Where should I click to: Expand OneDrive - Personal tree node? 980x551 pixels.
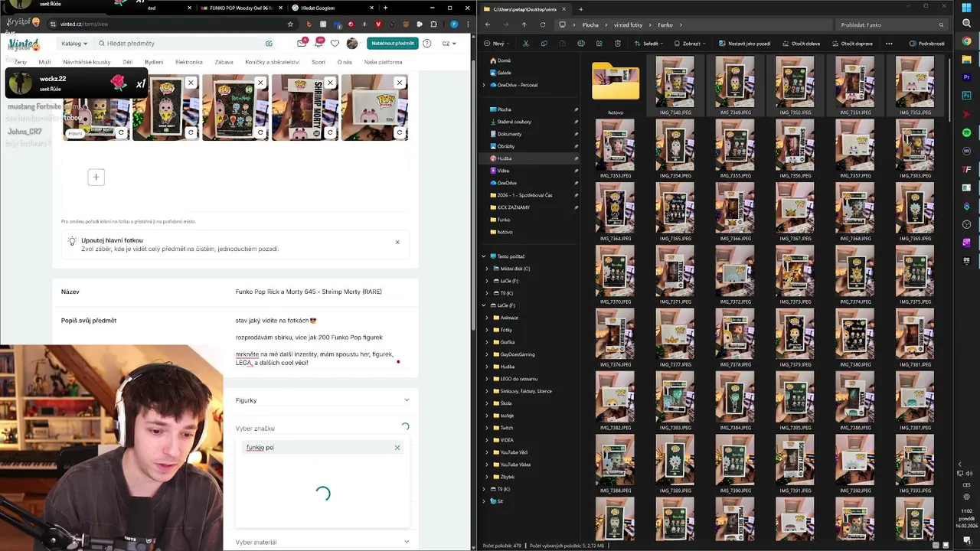pyautogui.click(x=484, y=85)
